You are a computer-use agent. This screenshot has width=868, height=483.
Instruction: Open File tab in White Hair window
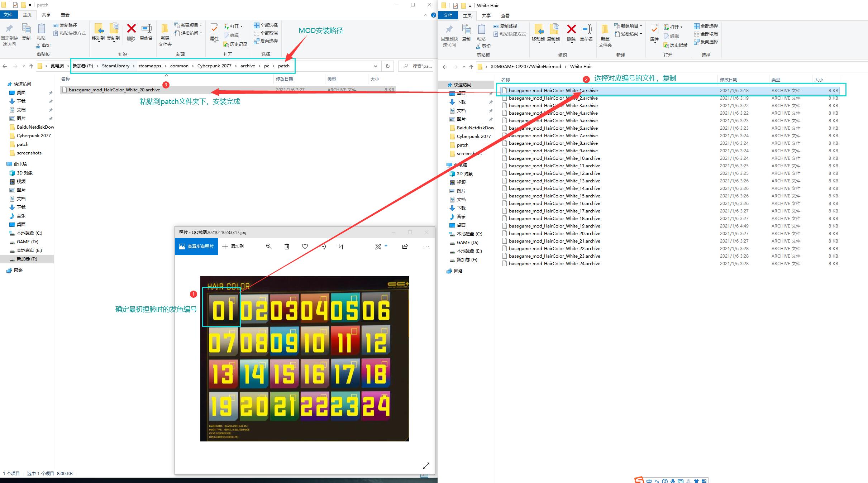click(448, 15)
